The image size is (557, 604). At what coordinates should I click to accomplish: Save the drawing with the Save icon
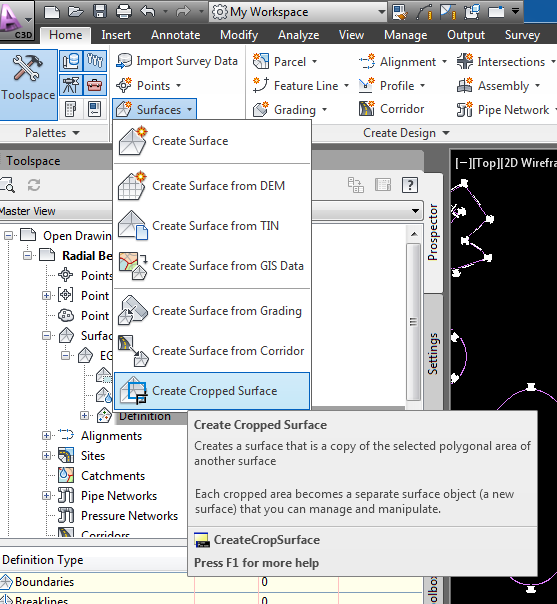click(100, 12)
